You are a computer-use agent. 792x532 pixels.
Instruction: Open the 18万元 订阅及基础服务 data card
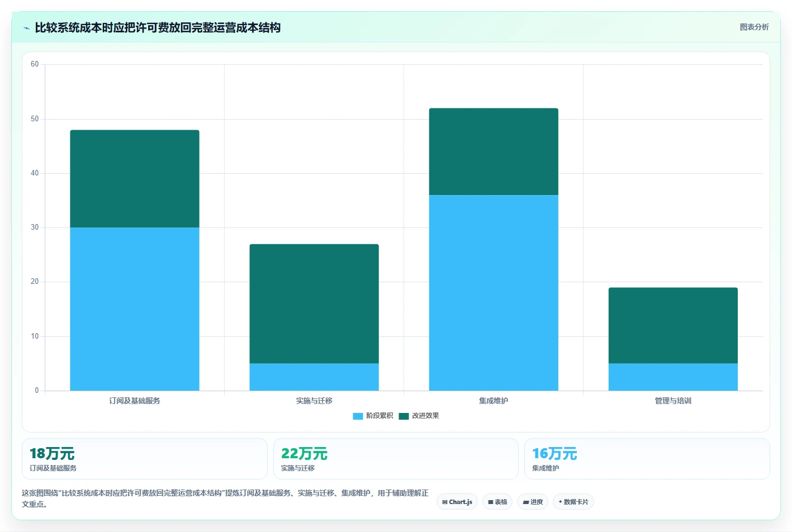tap(145, 459)
